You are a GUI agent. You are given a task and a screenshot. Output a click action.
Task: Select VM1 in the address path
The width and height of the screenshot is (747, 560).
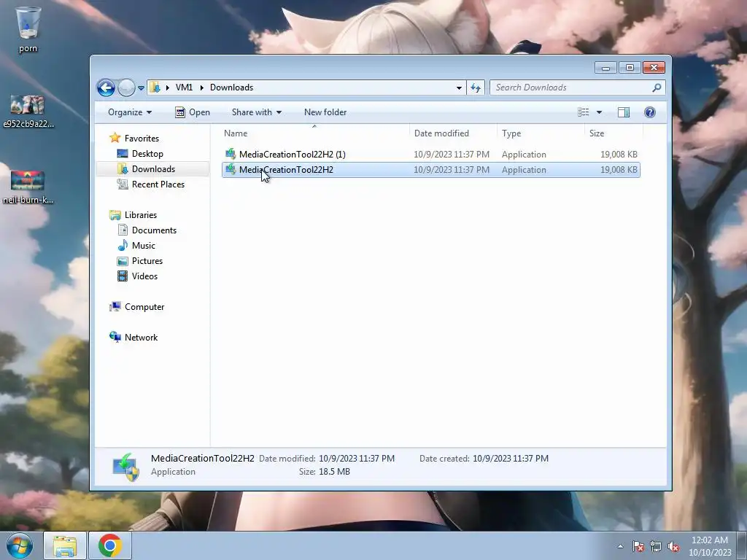click(x=184, y=87)
